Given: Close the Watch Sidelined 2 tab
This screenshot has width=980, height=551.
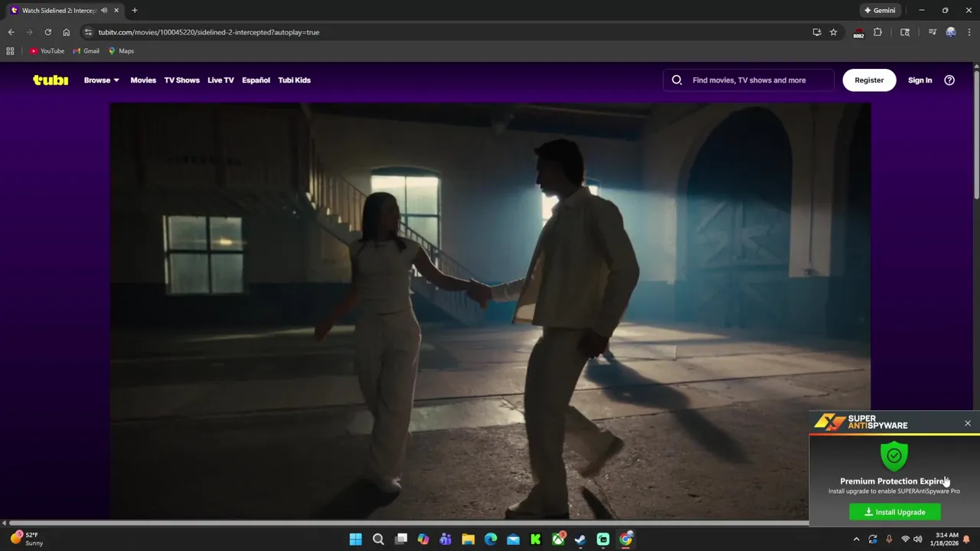Looking at the screenshot, I should (116, 11).
